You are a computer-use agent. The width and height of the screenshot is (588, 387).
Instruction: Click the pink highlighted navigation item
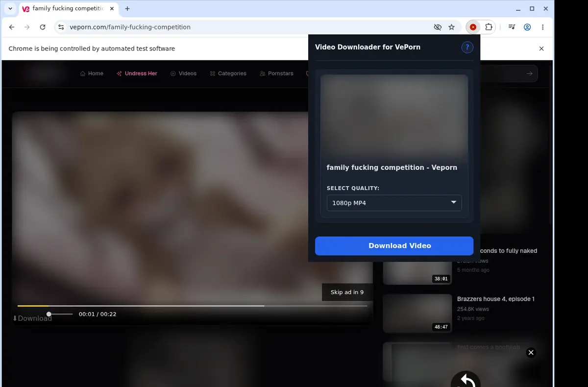[137, 73]
